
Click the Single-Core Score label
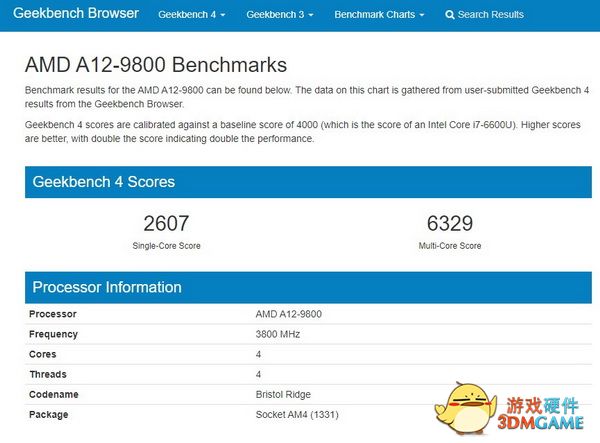[x=166, y=246]
